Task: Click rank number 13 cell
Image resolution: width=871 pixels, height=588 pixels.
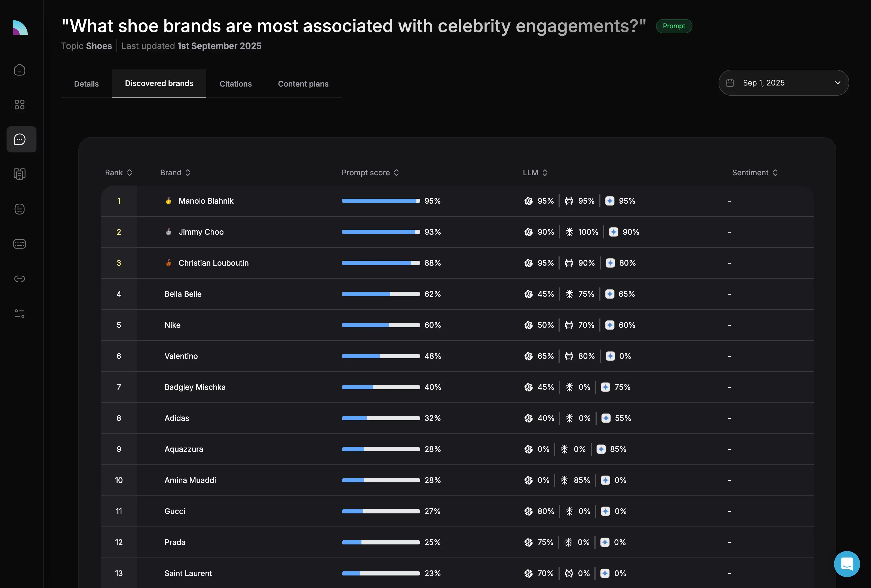Action: click(x=119, y=573)
